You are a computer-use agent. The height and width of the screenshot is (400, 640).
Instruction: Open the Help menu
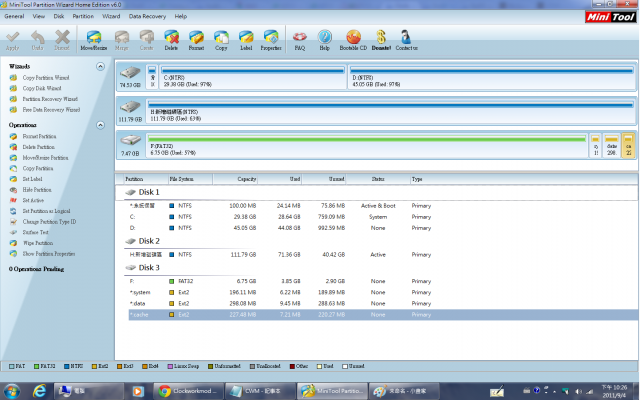[181, 16]
